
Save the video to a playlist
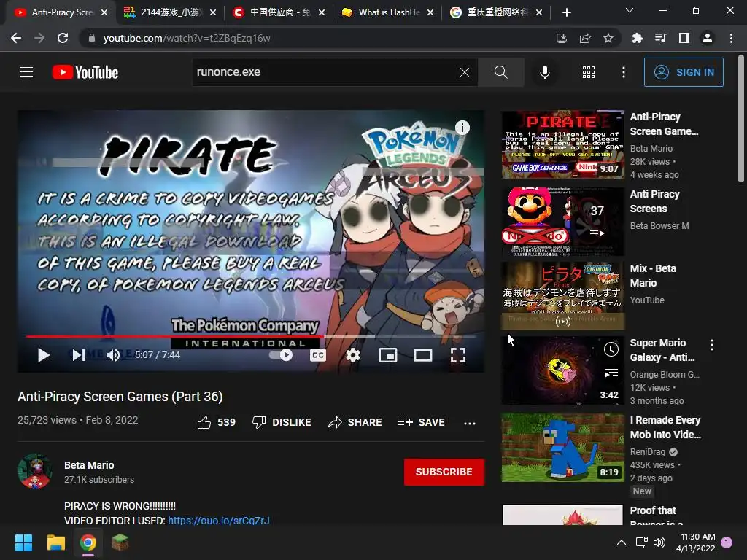(x=421, y=422)
